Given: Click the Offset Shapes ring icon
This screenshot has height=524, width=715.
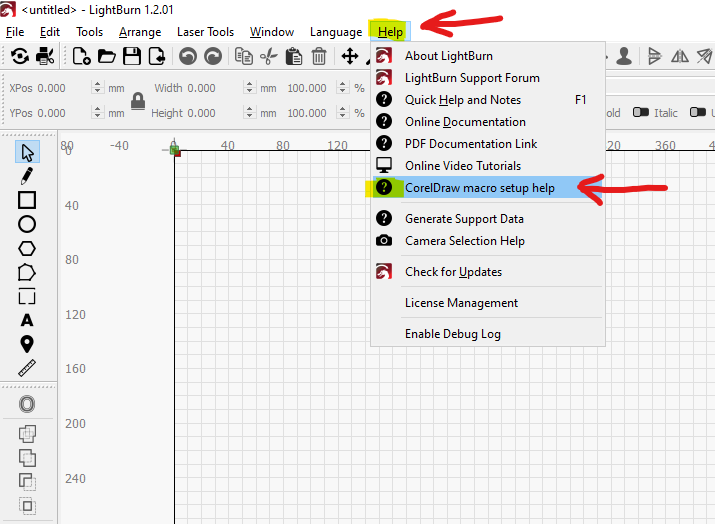Looking at the screenshot, I should [27, 404].
